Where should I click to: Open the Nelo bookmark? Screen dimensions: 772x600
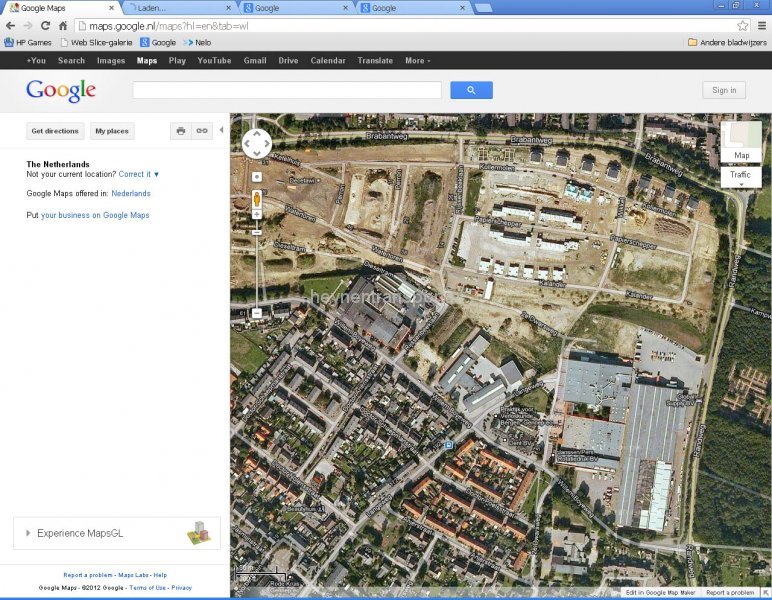[x=197, y=42]
